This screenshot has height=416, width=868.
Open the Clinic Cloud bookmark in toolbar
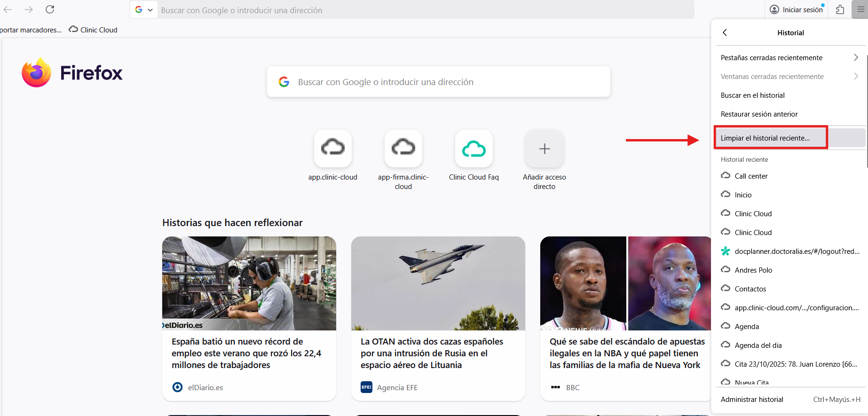pos(93,30)
